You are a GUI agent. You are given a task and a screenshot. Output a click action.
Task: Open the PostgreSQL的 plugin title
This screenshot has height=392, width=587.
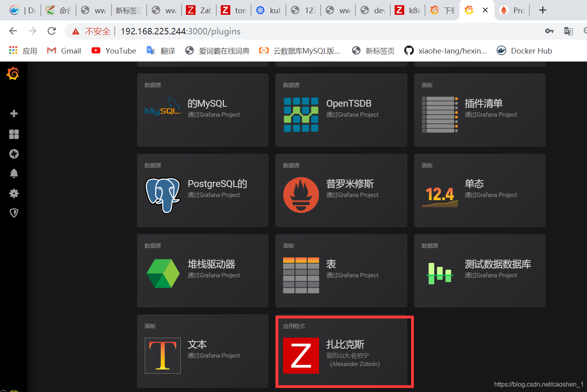pos(217,184)
